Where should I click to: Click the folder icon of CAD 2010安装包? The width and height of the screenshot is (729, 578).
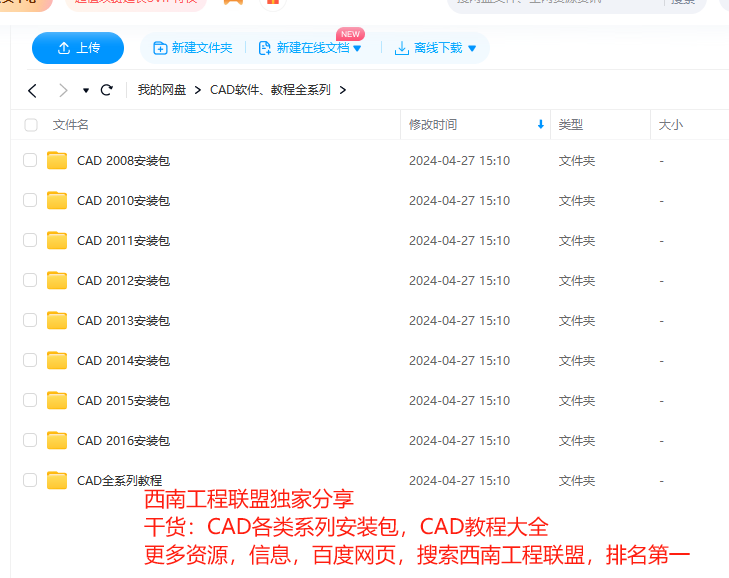click(x=57, y=200)
